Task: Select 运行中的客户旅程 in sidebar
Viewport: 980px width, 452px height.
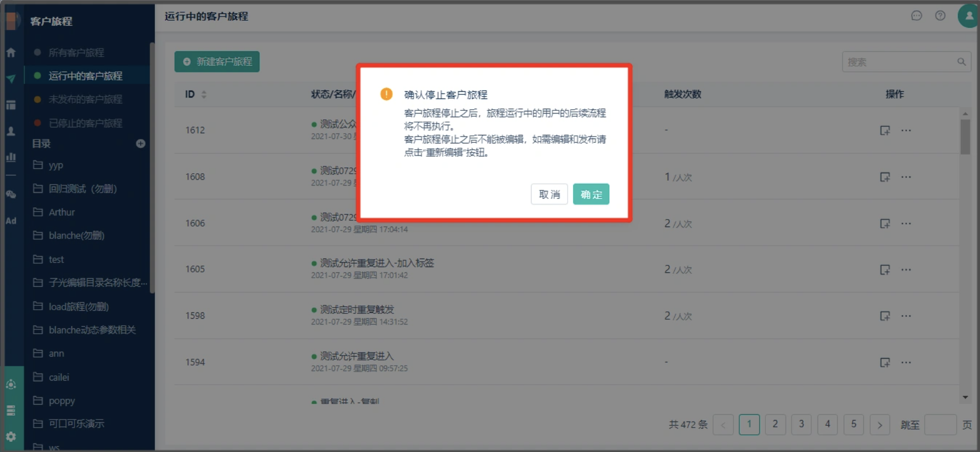Action: tap(85, 76)
